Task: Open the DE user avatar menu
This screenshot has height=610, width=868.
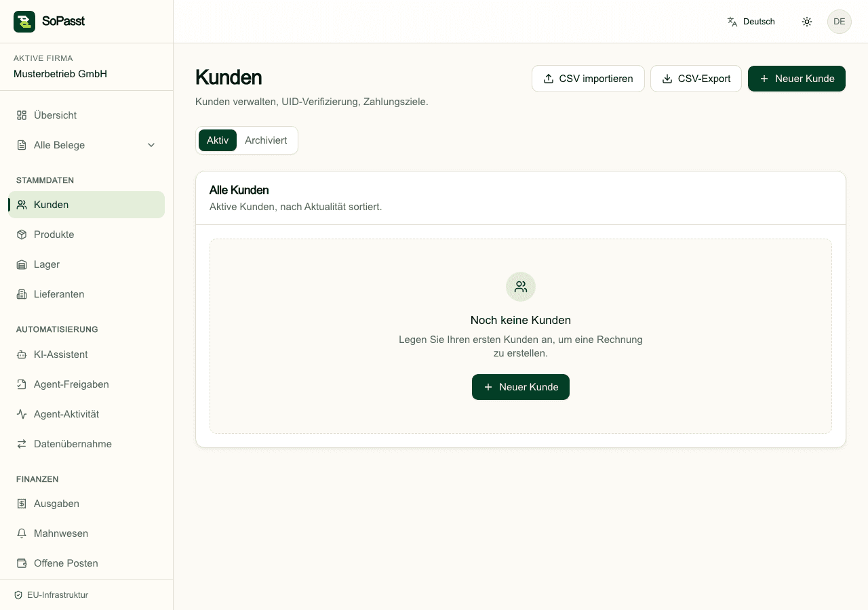Action: pyautogui.click(x=840, y=22)
